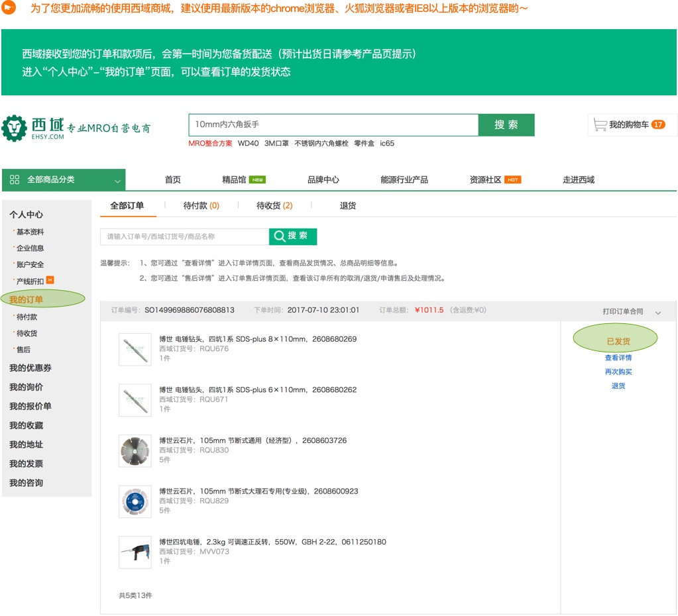Click 查看详情 link for the order

(618, 358)
